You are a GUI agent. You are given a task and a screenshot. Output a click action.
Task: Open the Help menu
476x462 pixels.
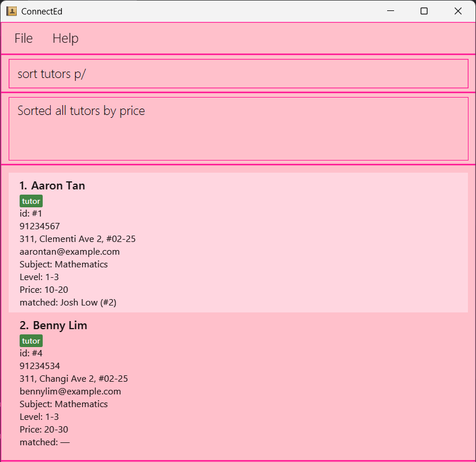tap(65, 38)
